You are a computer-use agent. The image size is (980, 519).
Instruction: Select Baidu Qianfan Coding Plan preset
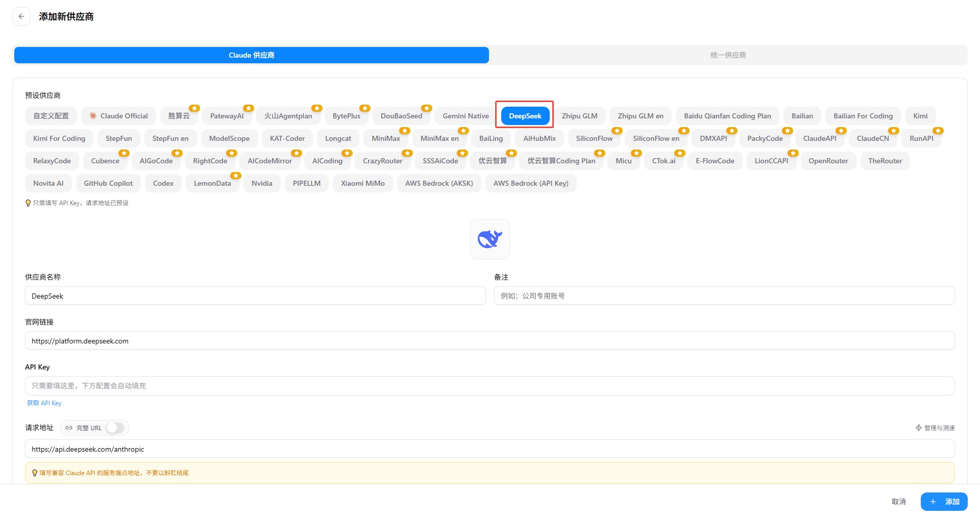click(x=727, y=116)
